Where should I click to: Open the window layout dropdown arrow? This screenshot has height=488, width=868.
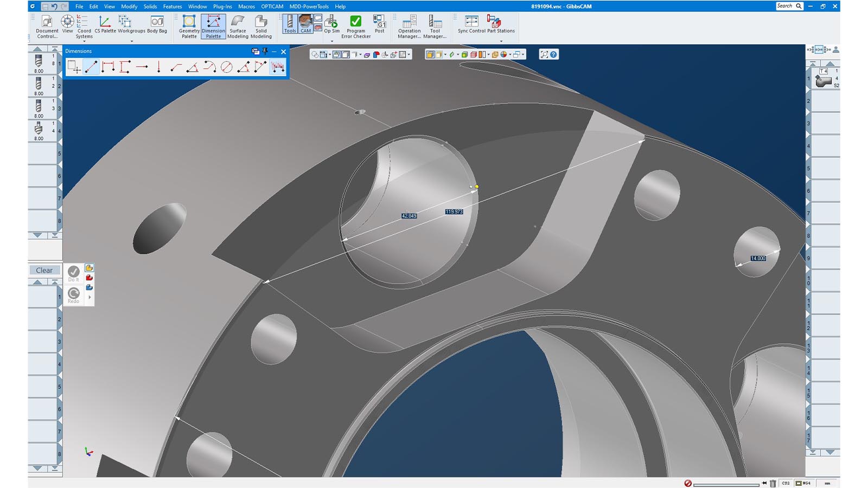[523, 54]
